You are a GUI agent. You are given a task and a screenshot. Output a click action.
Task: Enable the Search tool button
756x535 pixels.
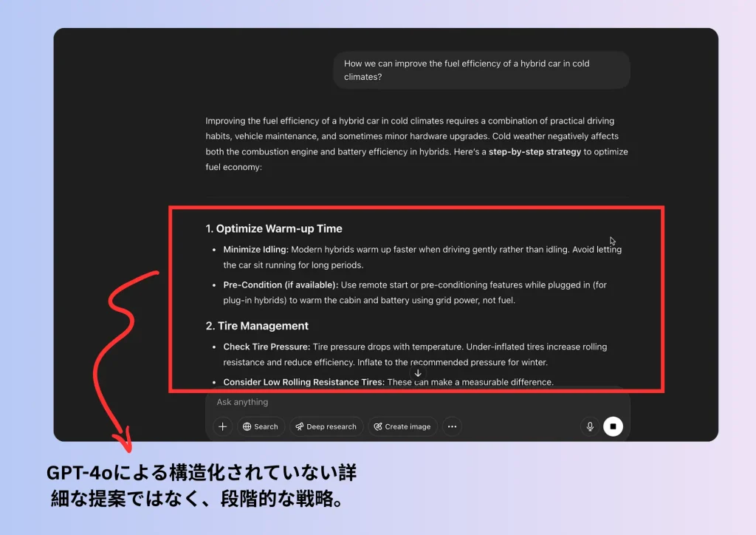point(261,426)
